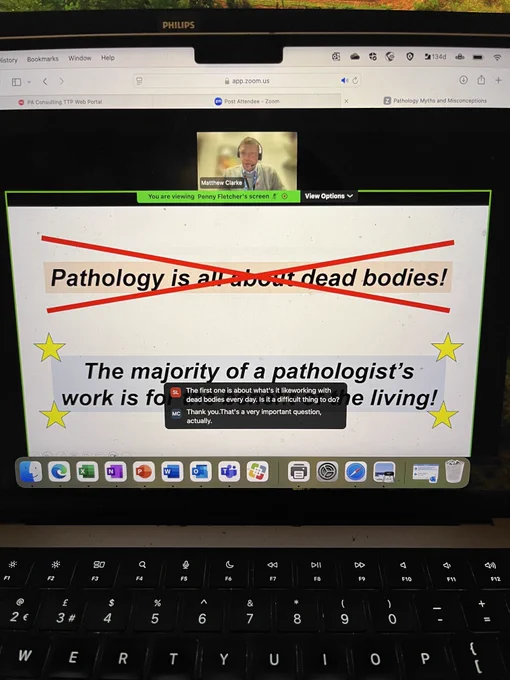Select the Post Attendee - Zoom tab
This screenshot has width=510, height=680.
[247, 101]
